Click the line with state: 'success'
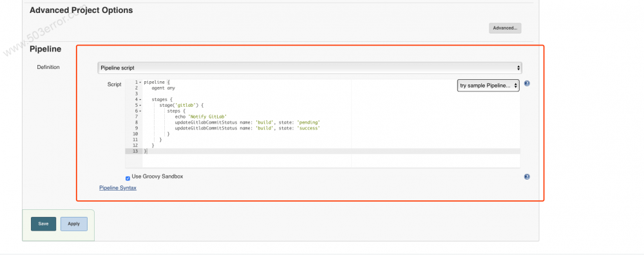Image resolution: width=644 pixels, height=255 pixels. pyautogui.click(x=247, y=128)
